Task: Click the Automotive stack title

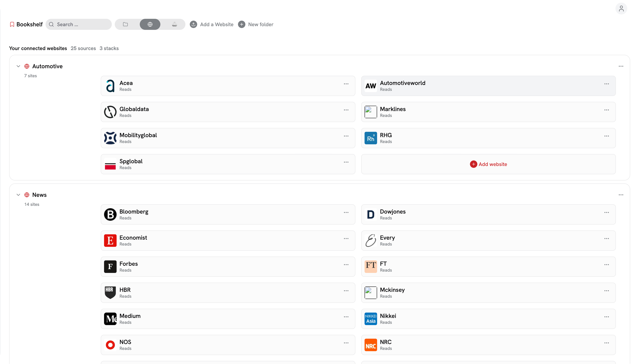Action: (x=47, y=66)
